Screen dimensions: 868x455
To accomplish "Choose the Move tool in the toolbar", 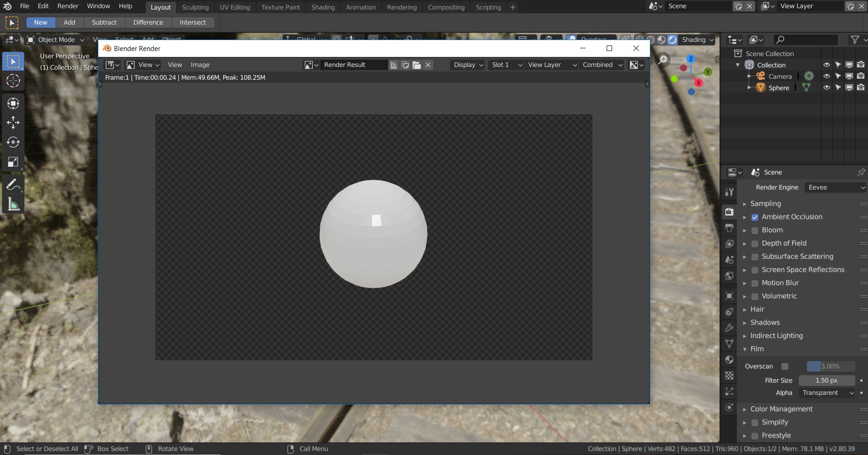I will (x=13, y=122).
